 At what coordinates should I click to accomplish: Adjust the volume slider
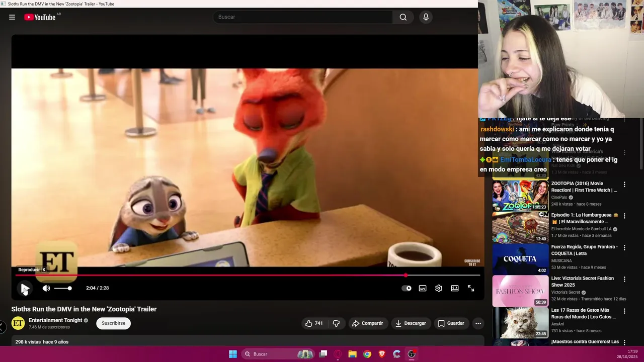[63, 288]
